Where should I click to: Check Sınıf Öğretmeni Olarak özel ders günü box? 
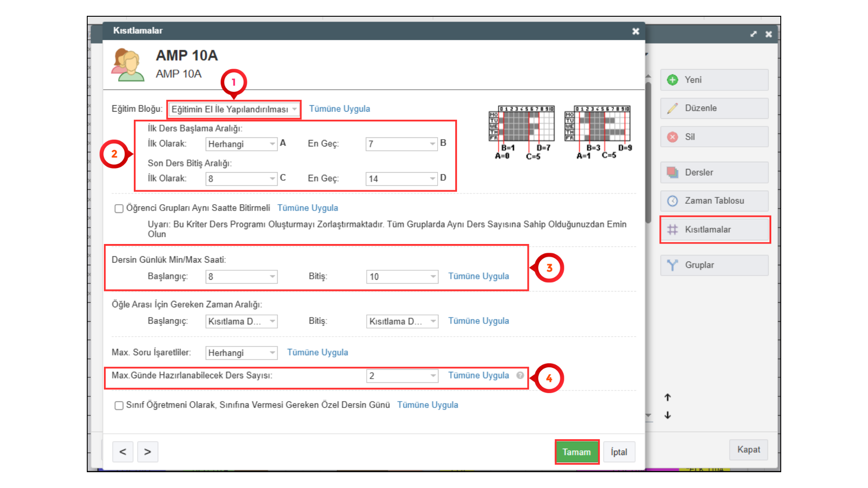tap(119, 405)
